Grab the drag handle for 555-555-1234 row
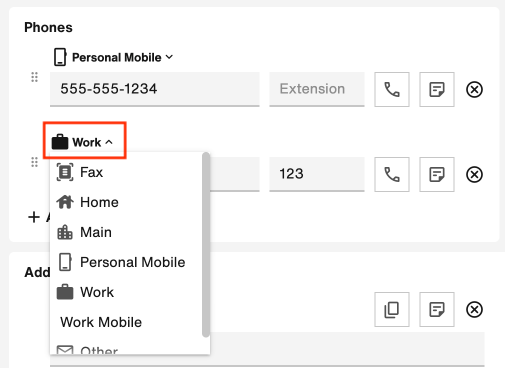 pyautogui.click(x=34, y=77)
